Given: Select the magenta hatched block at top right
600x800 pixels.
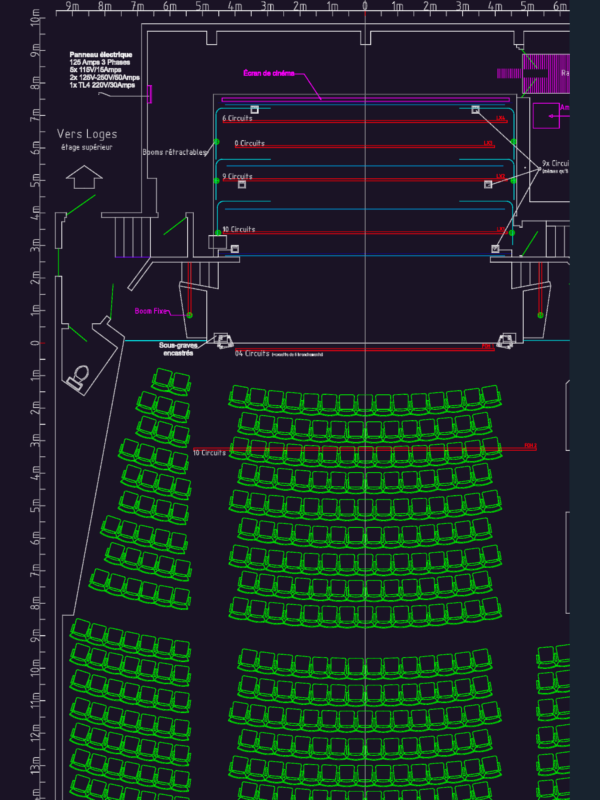Looking at the screenshot, I should point(545,73).
